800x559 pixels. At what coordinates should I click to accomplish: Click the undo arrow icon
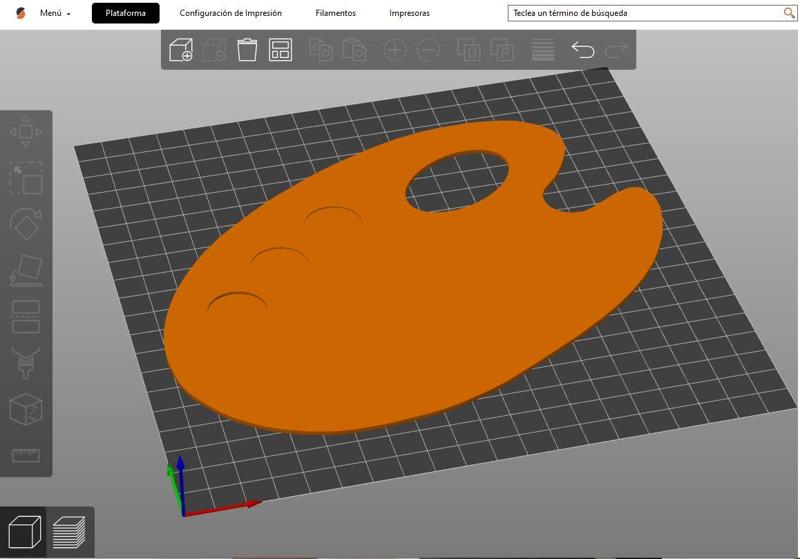583,50
